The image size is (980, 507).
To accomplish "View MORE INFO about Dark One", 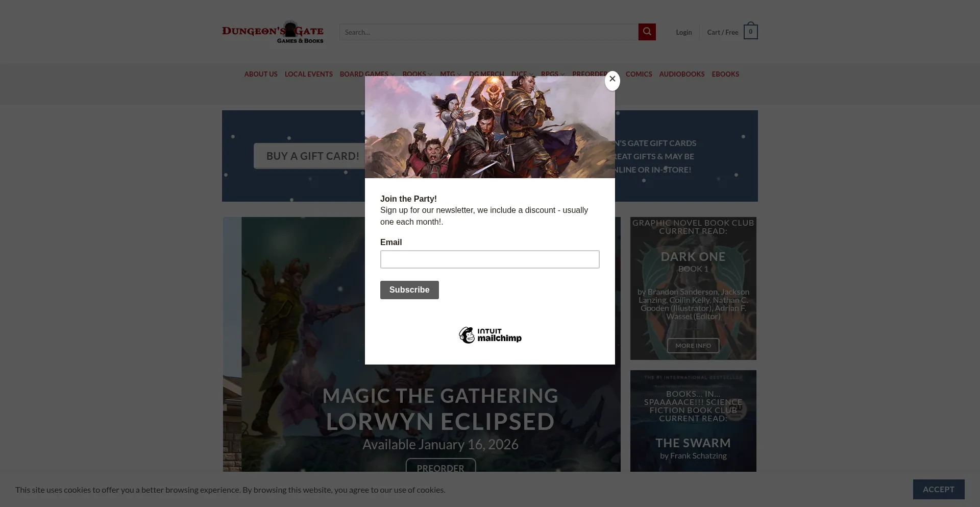I will [693, 345].
